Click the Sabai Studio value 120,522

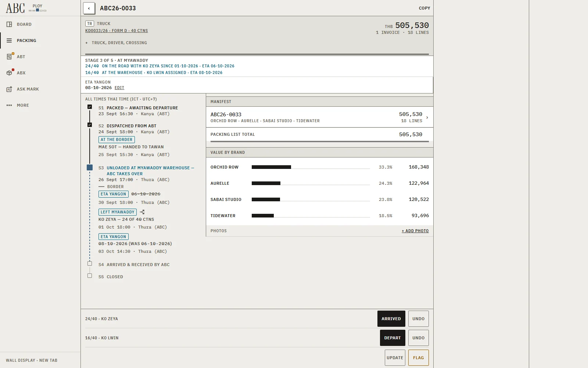[x=419, y=199]
